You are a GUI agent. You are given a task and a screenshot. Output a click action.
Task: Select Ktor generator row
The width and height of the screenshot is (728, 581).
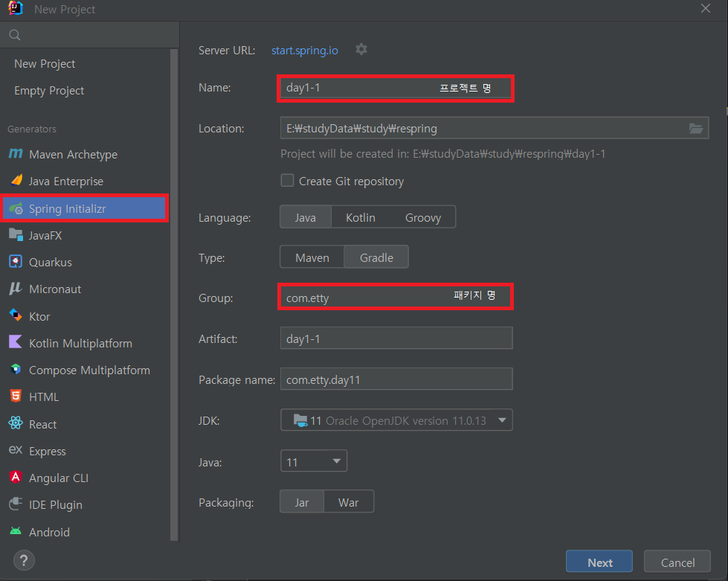[85, 316]
